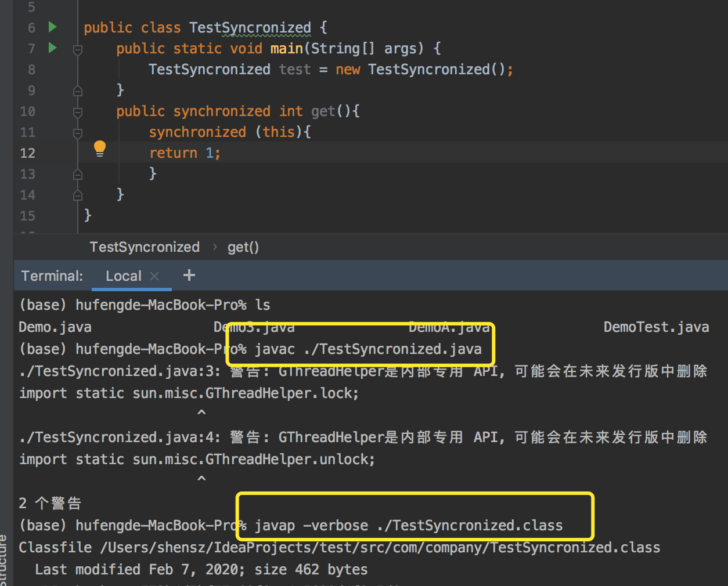Close the Local terminal tab
The image size is (728, 586).
(x=154, y=276)
